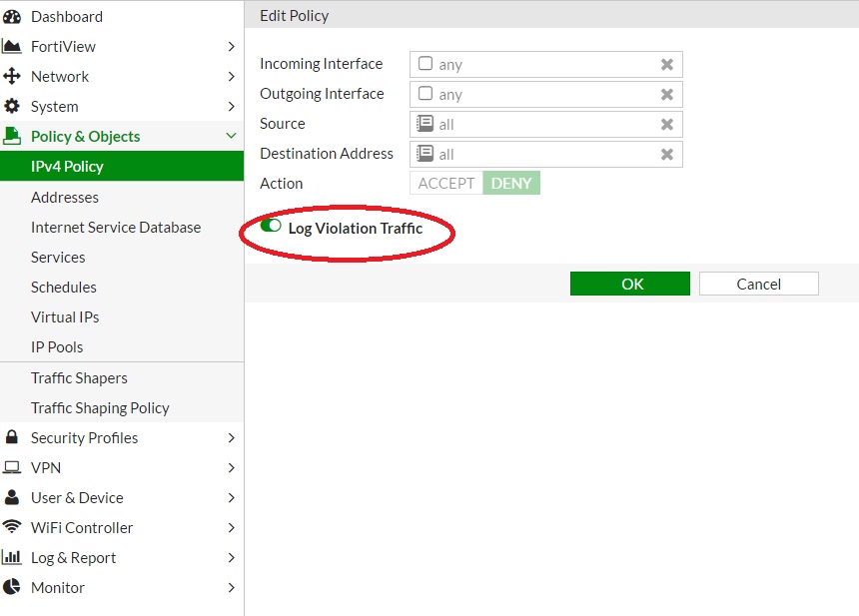The image size is (859, 616).
Task: Click the User & Device person icon
Action: click(x=12, y=497)
